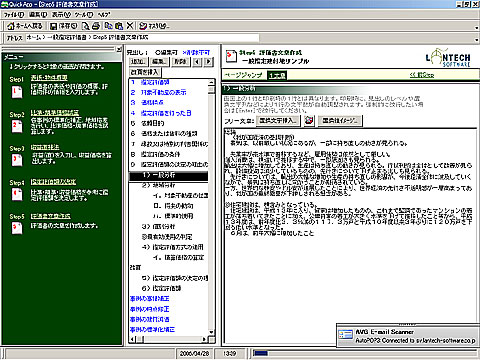The height and width of the screenshot is (360, 480).
Task: Click the page jump button next to ページジャンプ
Action: (x=277, y=76)
